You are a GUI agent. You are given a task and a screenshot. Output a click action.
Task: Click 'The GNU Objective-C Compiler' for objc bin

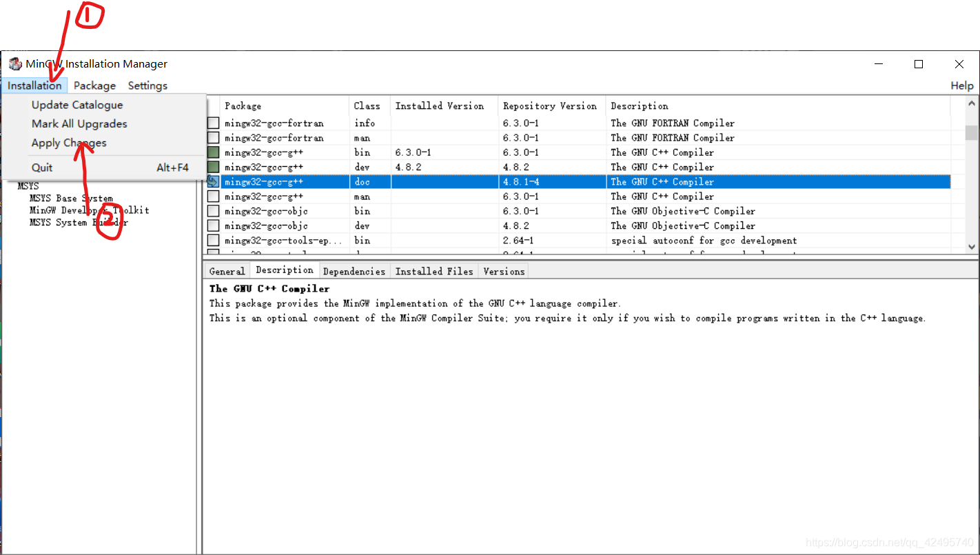pos(683,211)
